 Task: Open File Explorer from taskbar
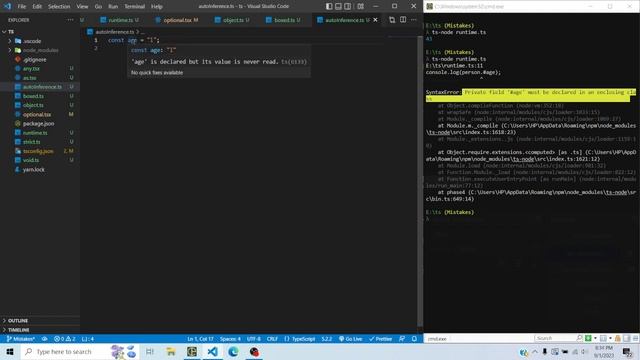click(x=171, y=352)
